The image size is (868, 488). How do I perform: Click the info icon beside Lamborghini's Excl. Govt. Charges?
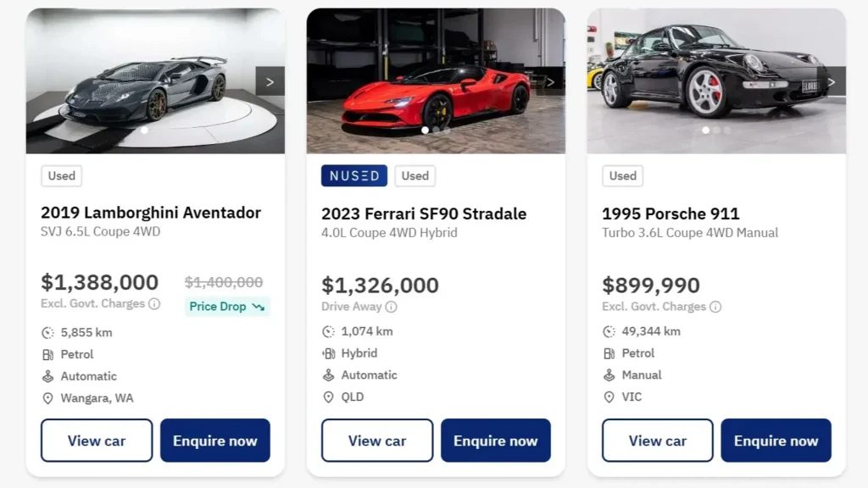pos(155,303)
